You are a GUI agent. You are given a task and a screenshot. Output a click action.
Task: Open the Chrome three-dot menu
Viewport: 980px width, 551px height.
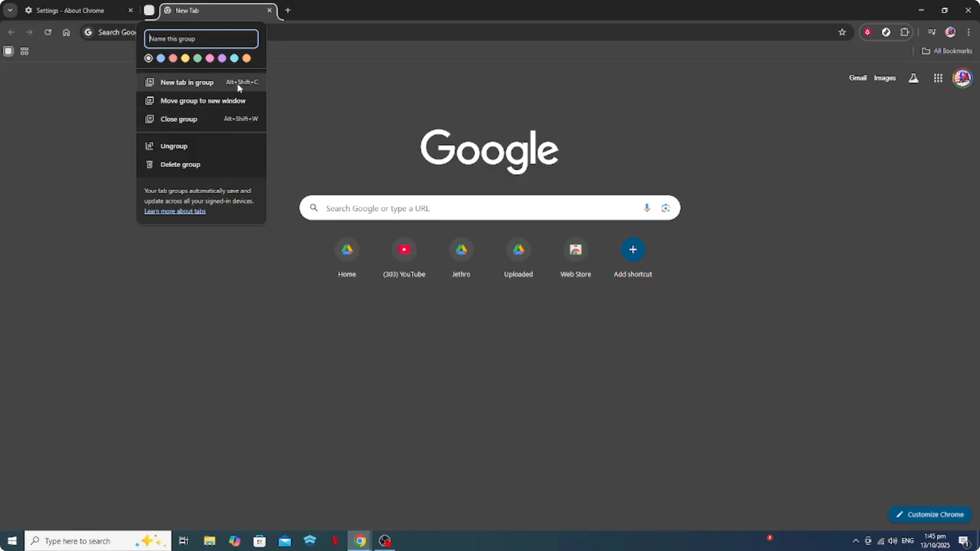[969, 32]
